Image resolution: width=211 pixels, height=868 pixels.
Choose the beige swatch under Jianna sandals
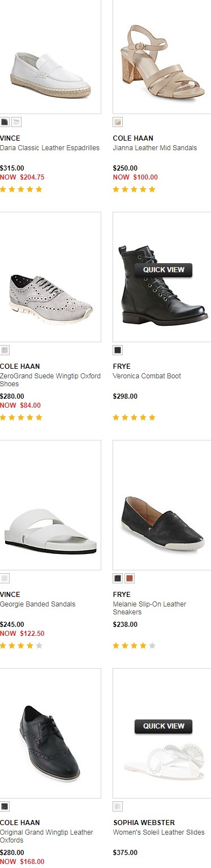118,122
